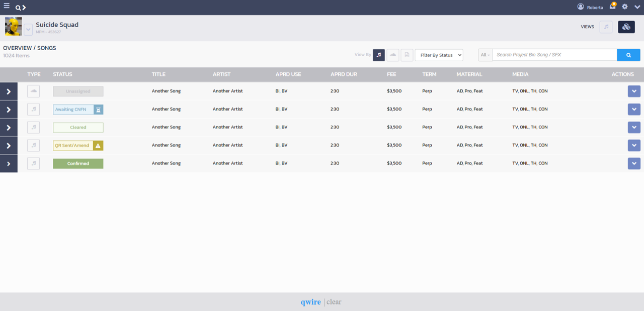The height and width of the screenshot is (311, 644).
Task: Click the Confirmed status badge
Action: pos(78,164)
